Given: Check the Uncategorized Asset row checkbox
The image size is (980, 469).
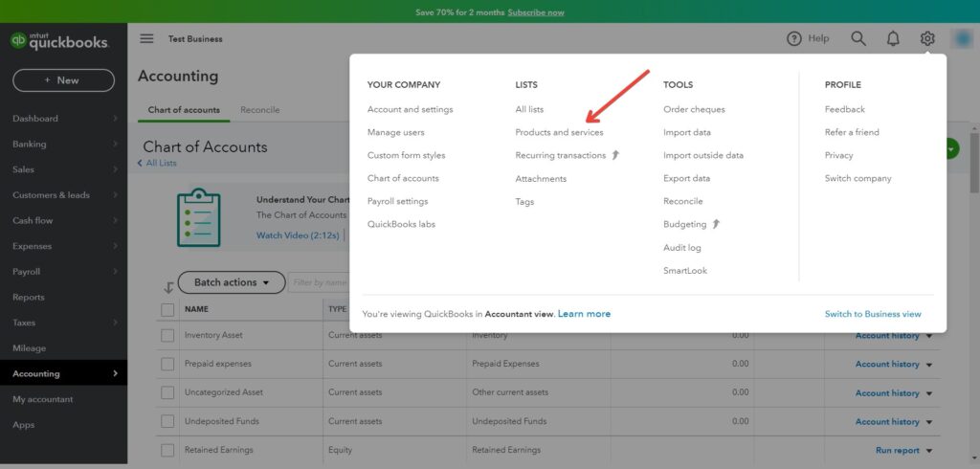Looking at the screenshot, I should pos(167,392).
